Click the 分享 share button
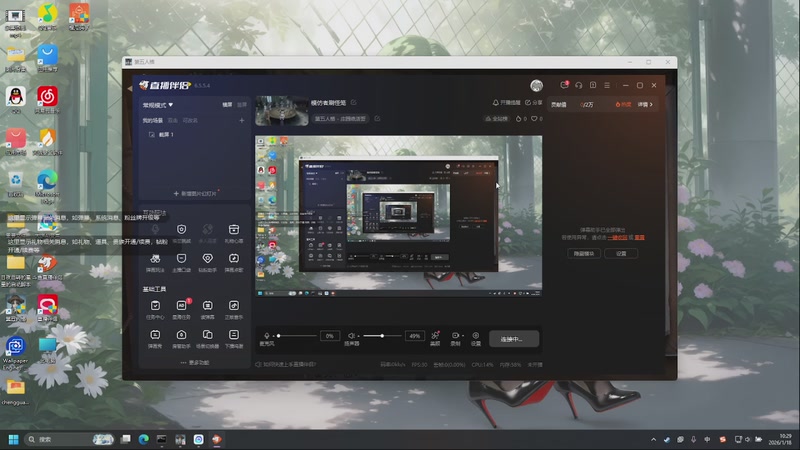Image resolution: width=800 pixels, height=450 pixels. [534, 103]
